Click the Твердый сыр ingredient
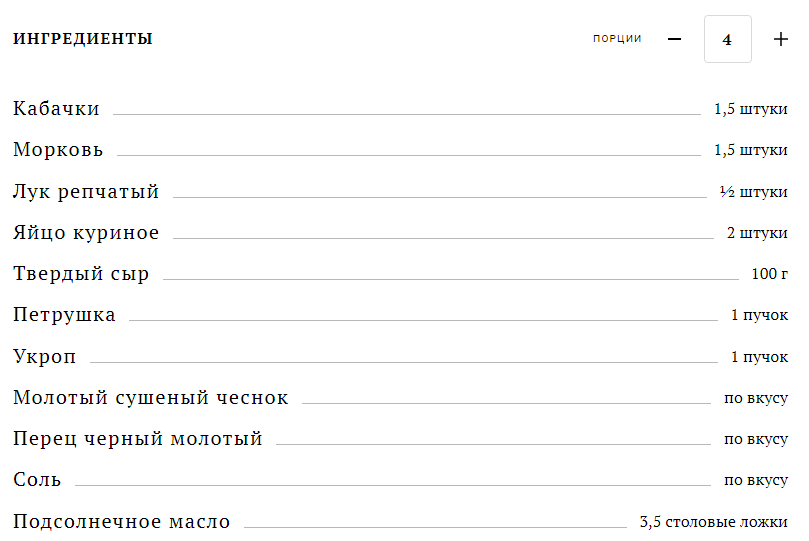Viewport: 809px width, 541px height. [x=81, y=274]
